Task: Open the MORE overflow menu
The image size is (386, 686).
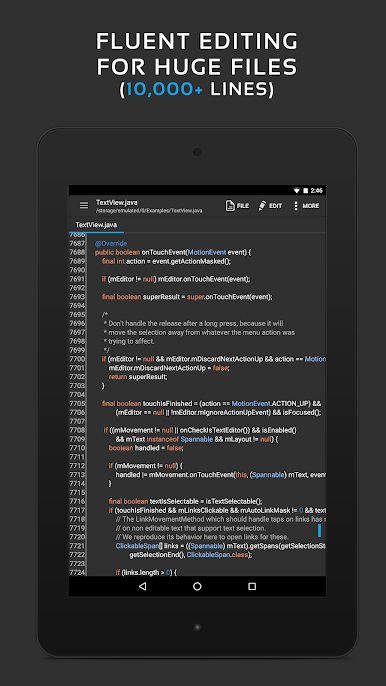Action: coord(306,206)
